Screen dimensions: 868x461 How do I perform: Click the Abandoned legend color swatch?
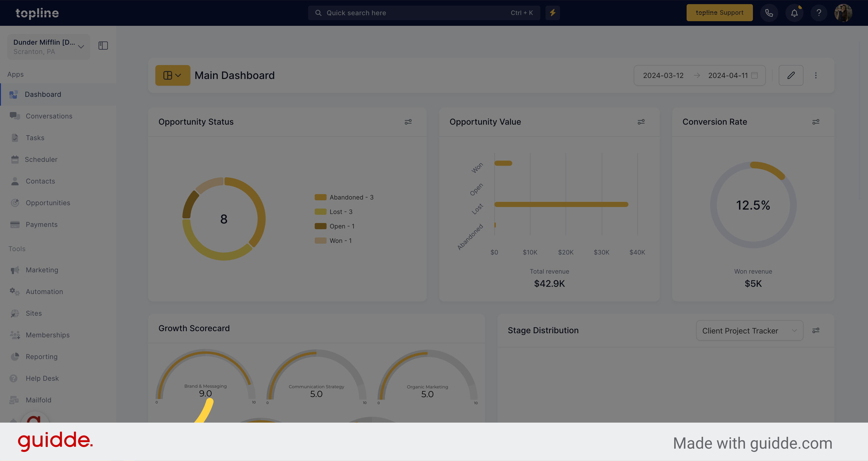(320, 197)
